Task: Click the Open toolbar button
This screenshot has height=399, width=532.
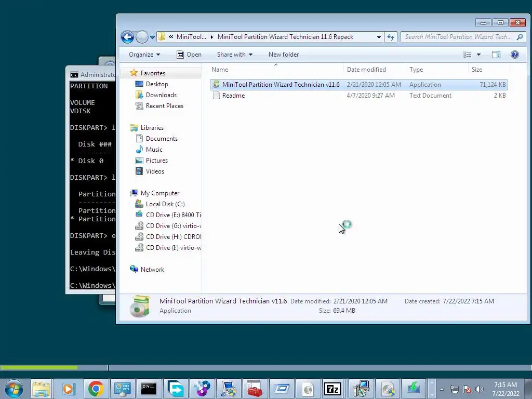Action: [189, 55]
